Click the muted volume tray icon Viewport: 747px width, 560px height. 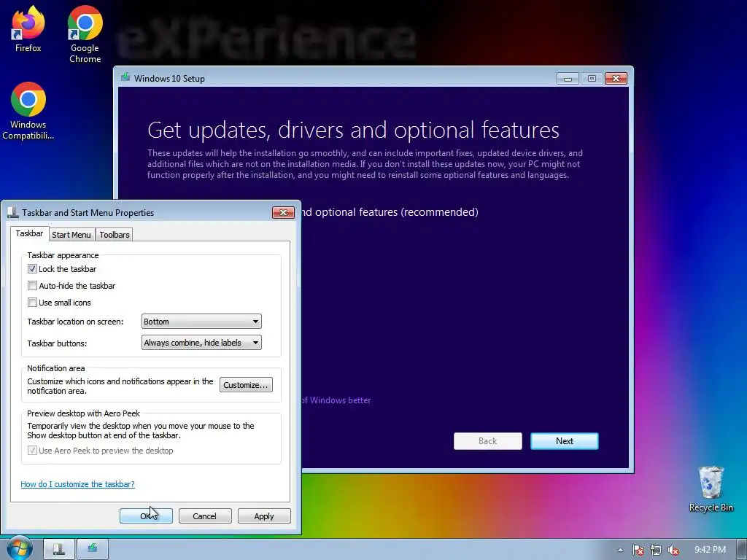point(673,550)
